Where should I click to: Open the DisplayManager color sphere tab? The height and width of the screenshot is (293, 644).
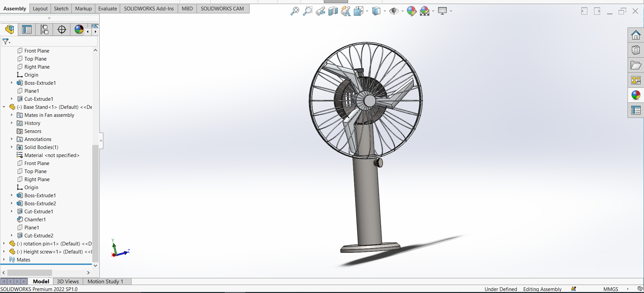[x=79, y=29]
